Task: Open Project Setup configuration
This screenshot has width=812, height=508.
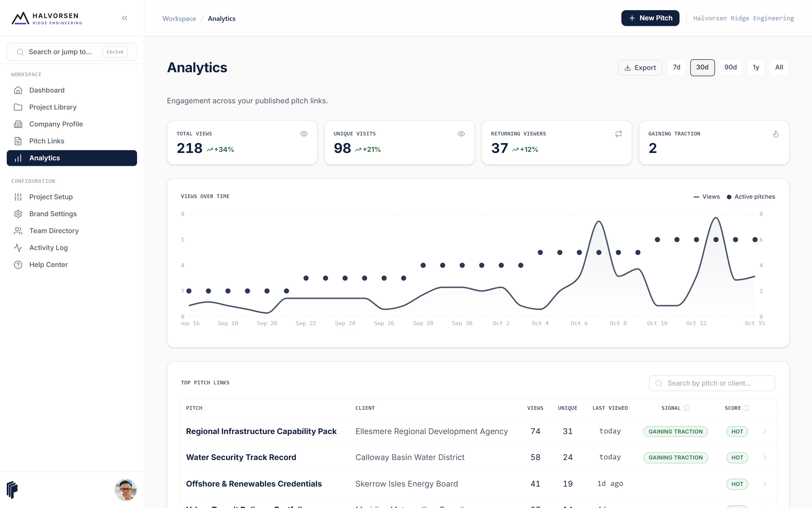Action: 72,197
